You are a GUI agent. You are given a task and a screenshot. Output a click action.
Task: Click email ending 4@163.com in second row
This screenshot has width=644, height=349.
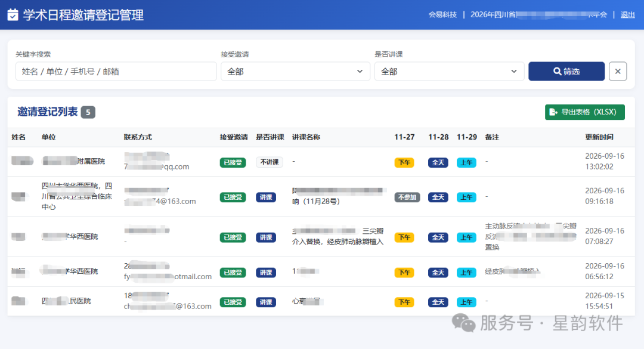pyautogui.click(x=160, y=202)
